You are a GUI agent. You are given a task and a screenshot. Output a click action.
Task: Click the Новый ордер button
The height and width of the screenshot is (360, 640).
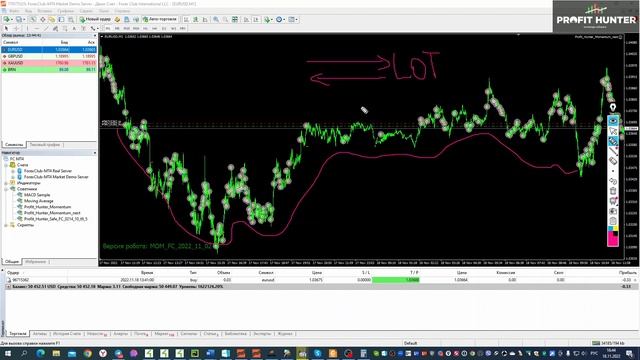coord(95,19)
